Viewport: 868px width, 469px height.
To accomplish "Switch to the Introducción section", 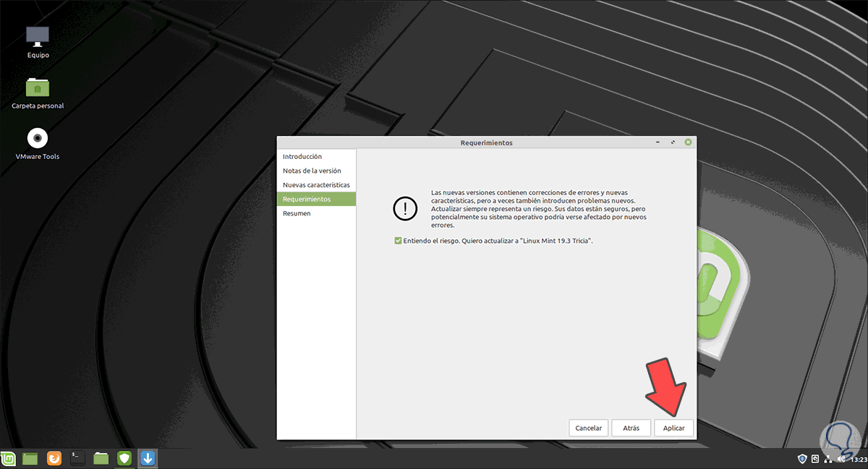I will pyautogui.click(x=302, y=156).
